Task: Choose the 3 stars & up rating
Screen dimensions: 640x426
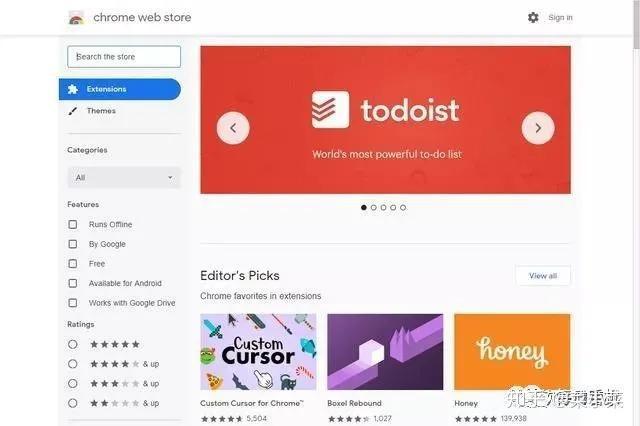Action: point(73,384)
